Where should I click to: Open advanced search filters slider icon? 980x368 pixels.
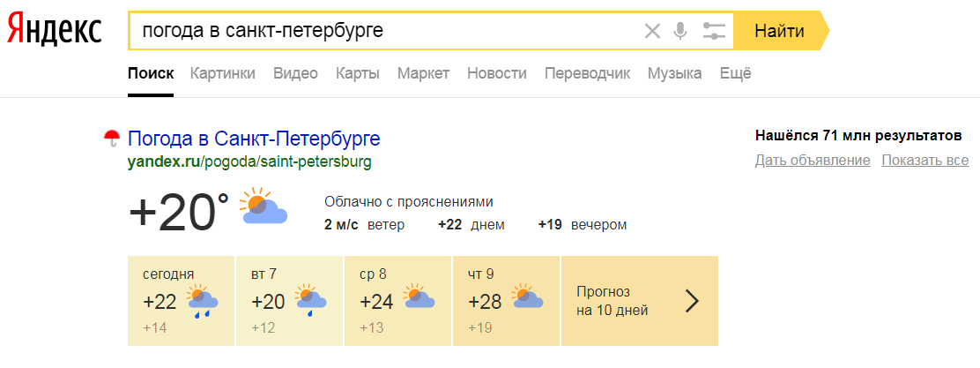click(x=713, y=31)
